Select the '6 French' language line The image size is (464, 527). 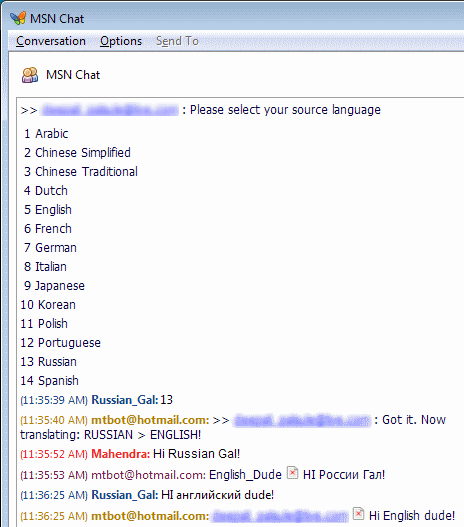point(48,229)
